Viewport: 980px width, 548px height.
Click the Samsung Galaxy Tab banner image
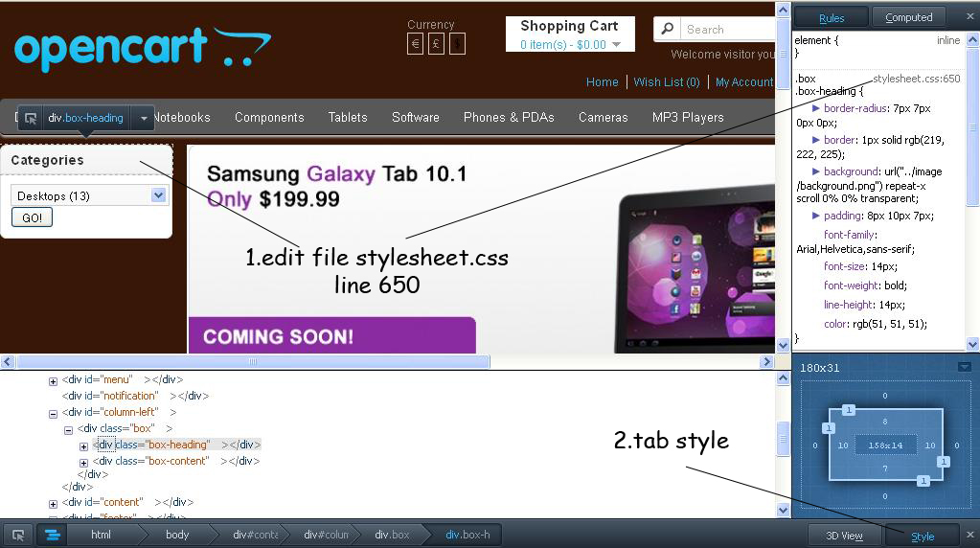pyautogui.click(x=481, y=250)
